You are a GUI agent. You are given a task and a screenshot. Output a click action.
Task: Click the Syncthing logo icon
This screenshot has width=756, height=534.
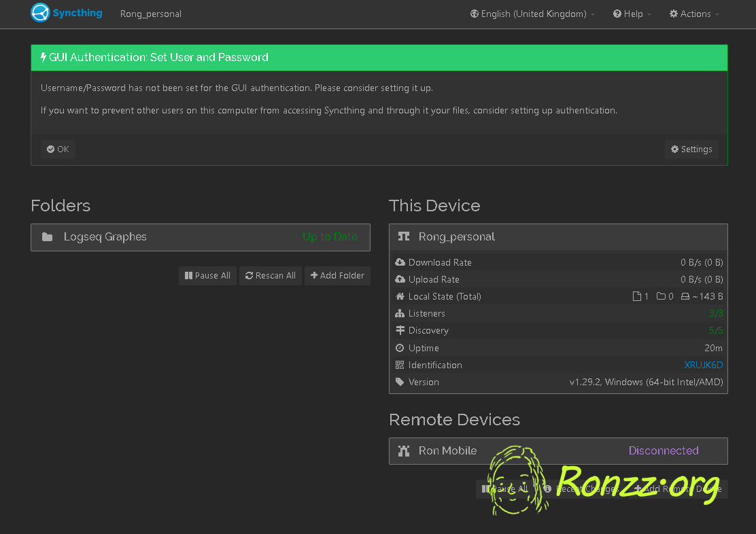pyautogui.click(x=40, y=13)
